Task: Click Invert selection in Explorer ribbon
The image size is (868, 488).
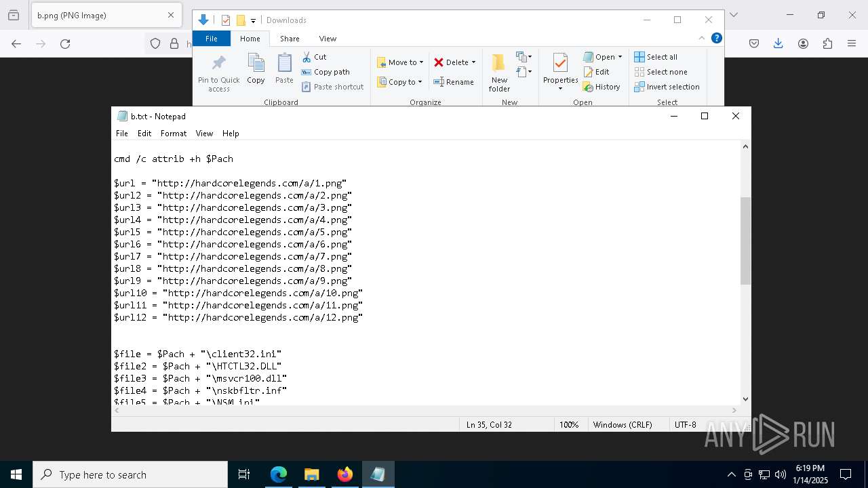Action: [x=667, y=87]
